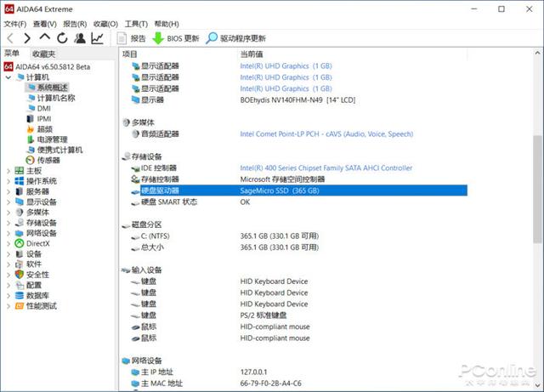Click the vertical scrollbar thumb
The image size is (544, 392).
[x=537, y=190]
